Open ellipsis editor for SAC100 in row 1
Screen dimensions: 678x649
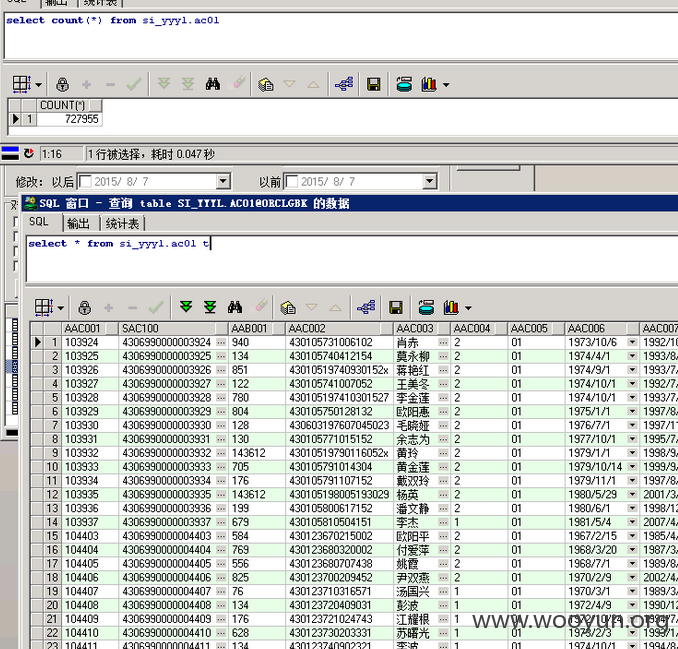221,342
